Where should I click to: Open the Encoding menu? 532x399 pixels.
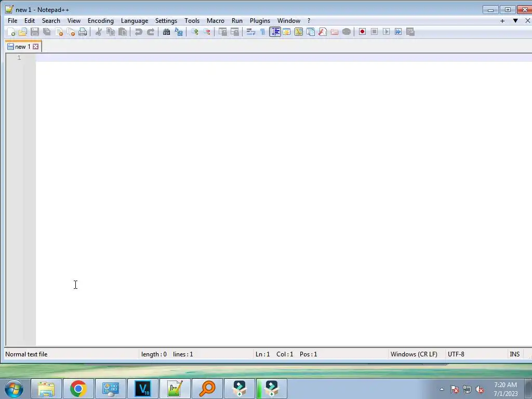pos(100,21)
